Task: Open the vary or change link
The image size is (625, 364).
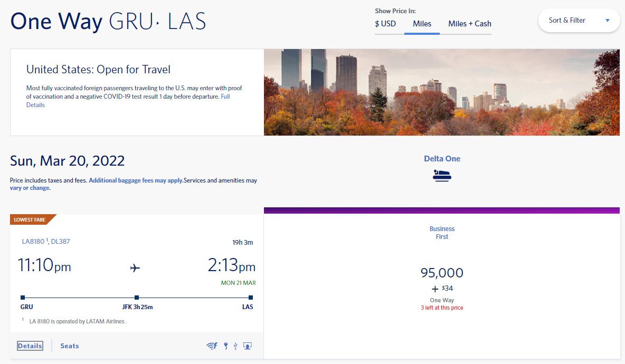Action: 30,188
